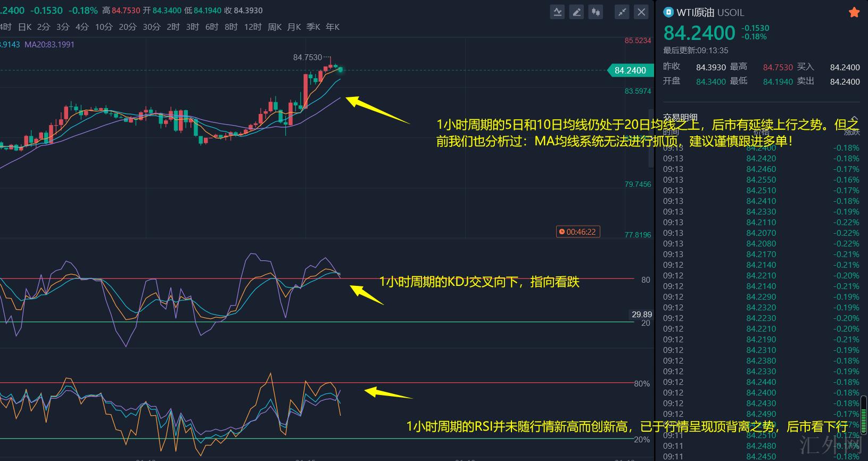Choose the 30分 timeframe

tap(152, 27)
